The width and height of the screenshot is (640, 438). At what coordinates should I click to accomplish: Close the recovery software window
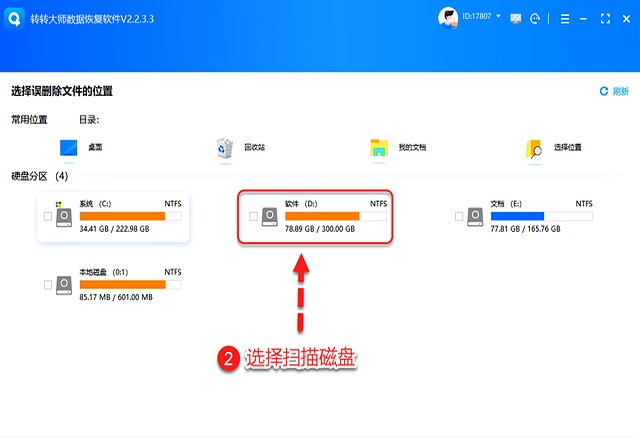tap(627, 19)
